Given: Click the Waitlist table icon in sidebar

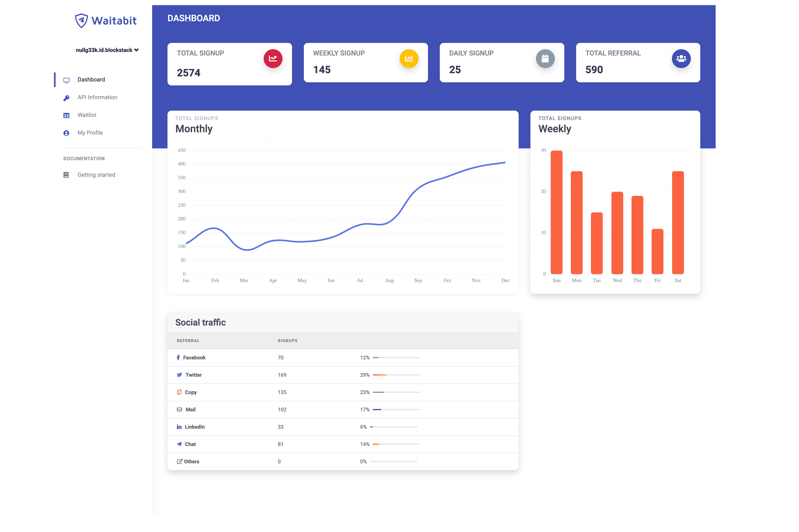Looking at the screenshot, I should (x=67, y=115).
